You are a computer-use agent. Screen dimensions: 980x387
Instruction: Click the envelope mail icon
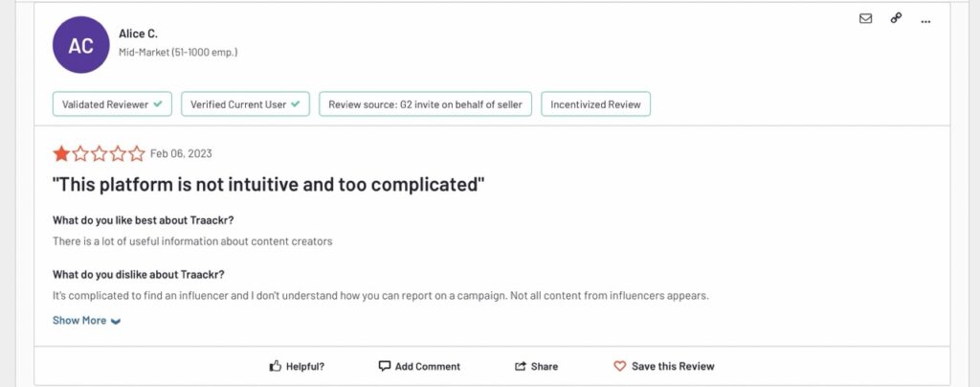tap(865, 19)
